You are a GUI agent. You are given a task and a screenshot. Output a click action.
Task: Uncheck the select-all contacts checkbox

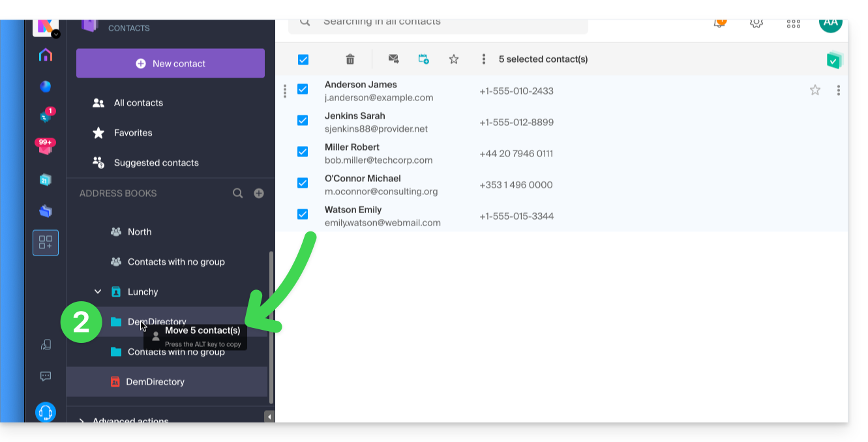click(303, 60)
